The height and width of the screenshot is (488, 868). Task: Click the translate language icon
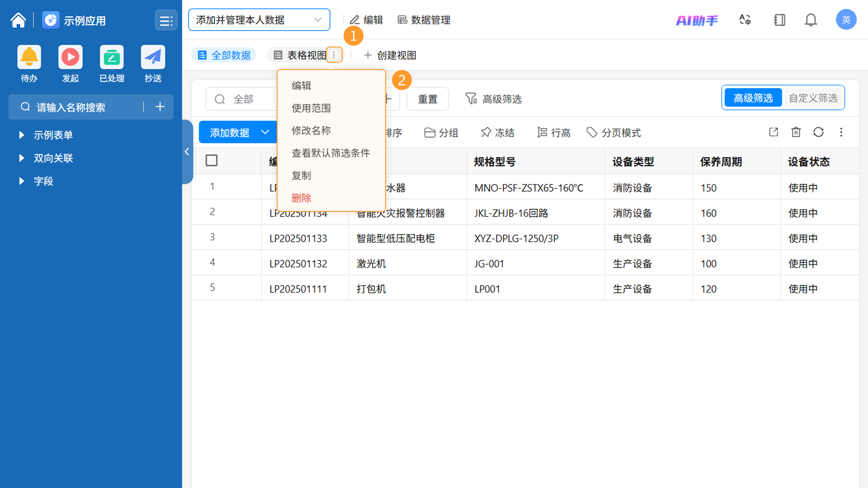click(745, 20)
